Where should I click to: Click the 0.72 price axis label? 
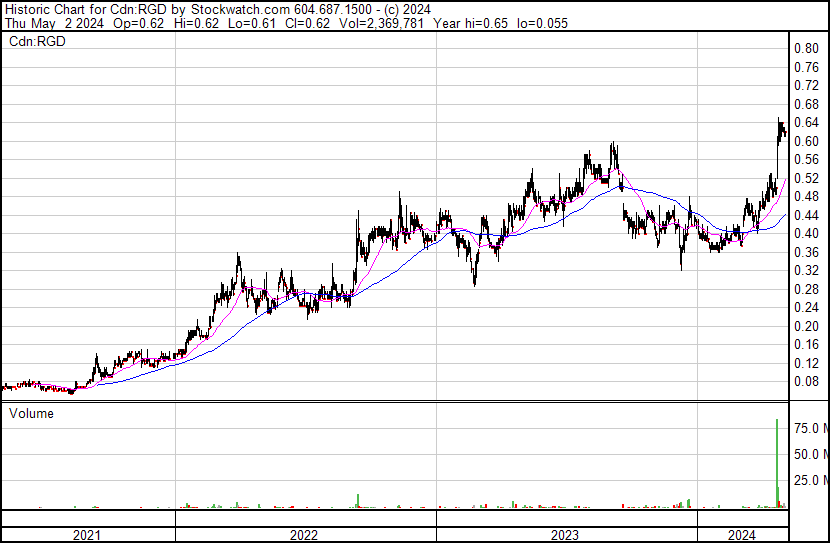coord(806,85)
